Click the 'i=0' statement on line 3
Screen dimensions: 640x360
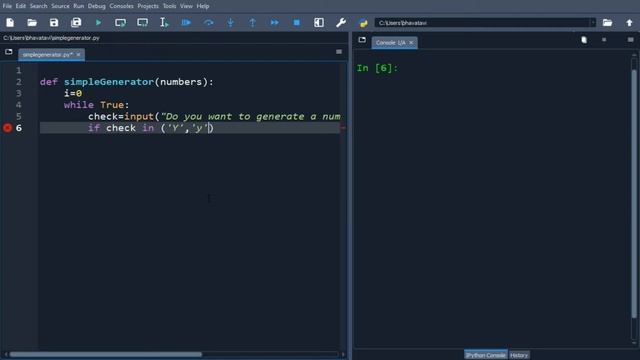click(x=73, y=93)
